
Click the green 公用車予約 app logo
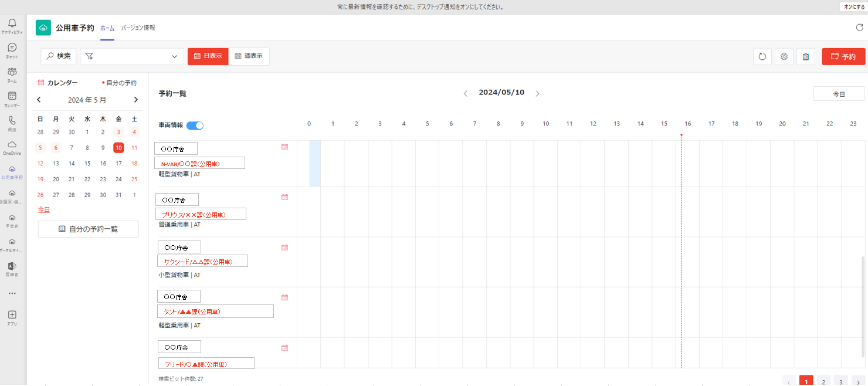pos(43,28)
